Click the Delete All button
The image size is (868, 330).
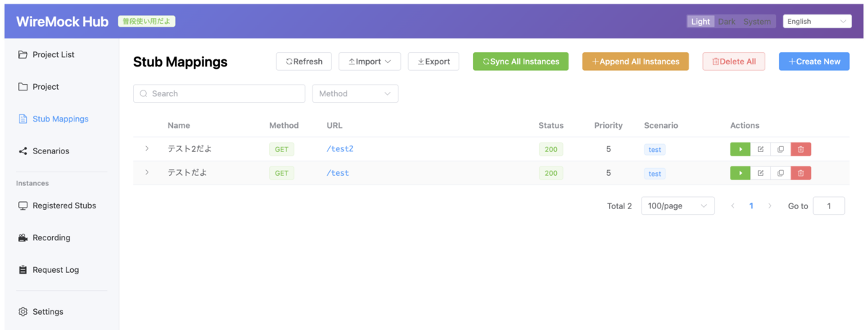733,62
